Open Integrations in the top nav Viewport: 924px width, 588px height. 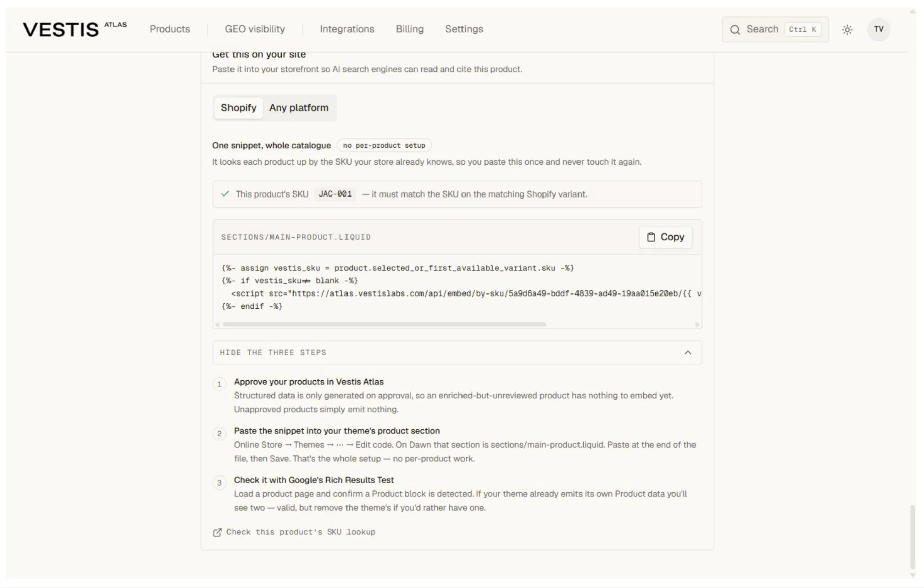(x=347, y=29)
